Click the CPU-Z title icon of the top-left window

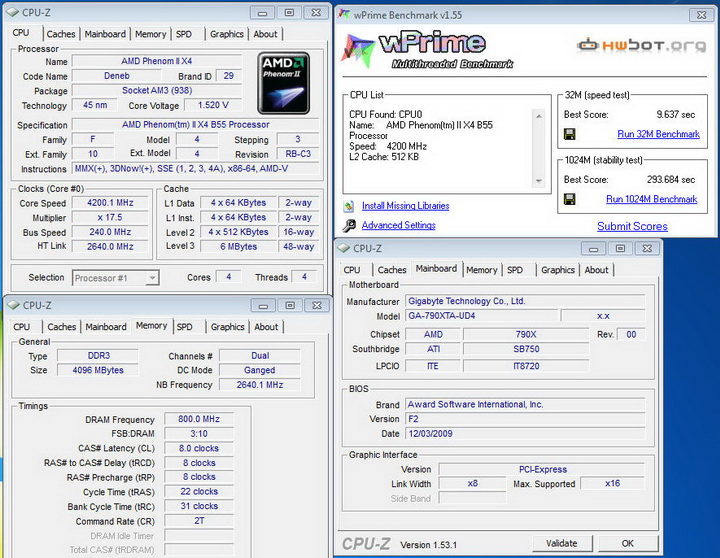13,12
